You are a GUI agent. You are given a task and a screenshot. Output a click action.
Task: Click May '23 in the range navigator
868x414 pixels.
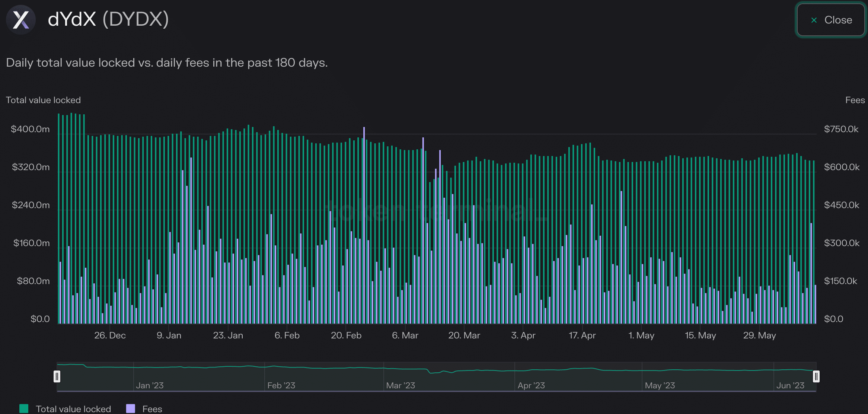pos(660,385)
